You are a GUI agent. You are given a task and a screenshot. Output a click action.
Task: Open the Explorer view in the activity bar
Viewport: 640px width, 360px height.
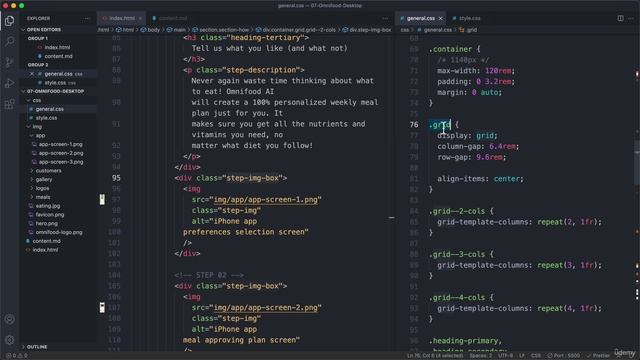click(9, 21)
